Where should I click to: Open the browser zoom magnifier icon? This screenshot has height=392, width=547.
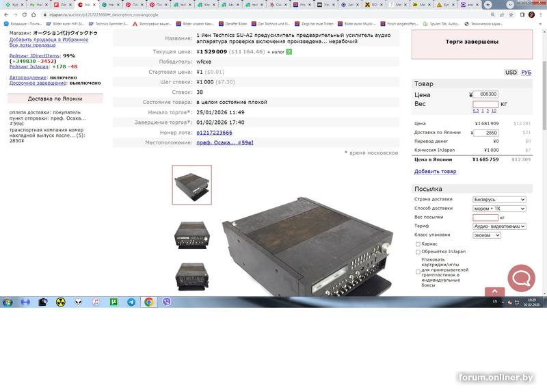point(492,14)
